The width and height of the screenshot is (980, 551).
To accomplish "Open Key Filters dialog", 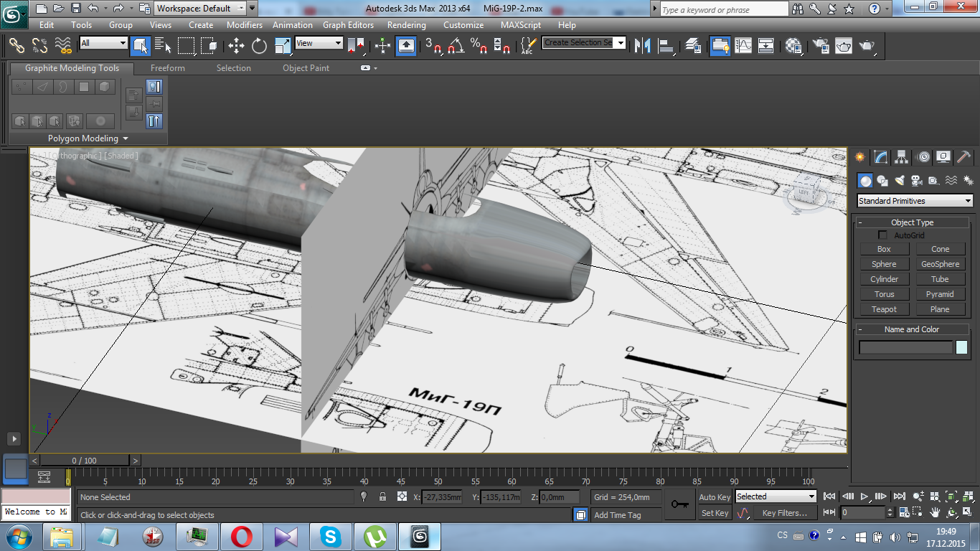I will point(784,513).
